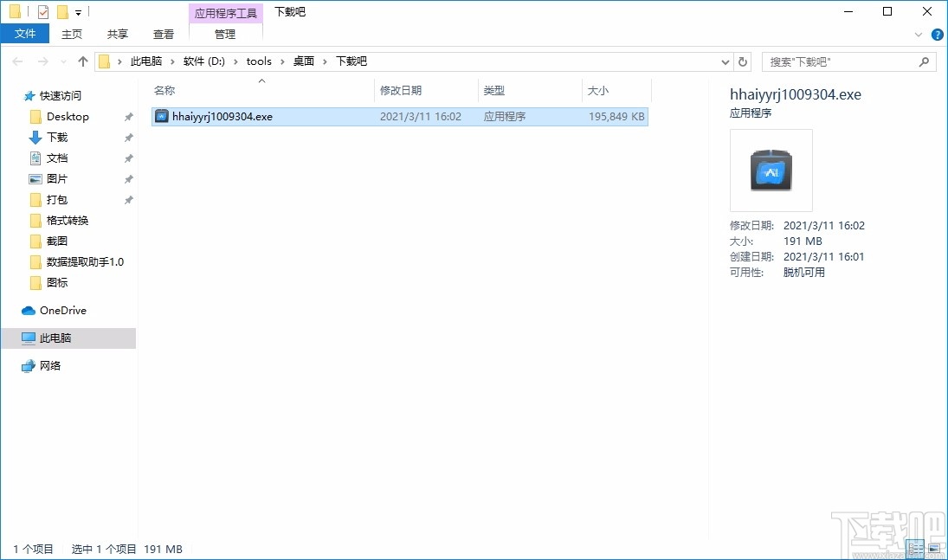Switch to details view in the status bar
948x560 pixels.
pyautogui.click(x=914, y=548)
